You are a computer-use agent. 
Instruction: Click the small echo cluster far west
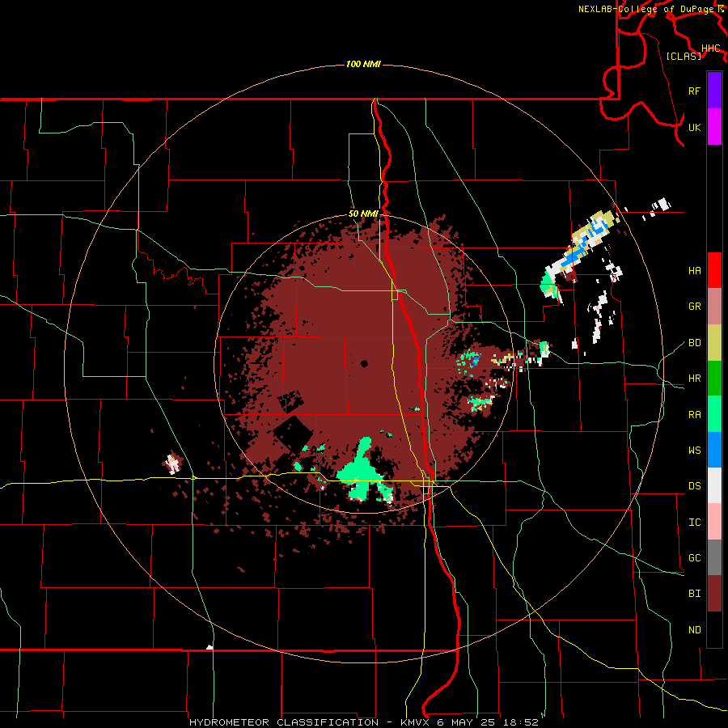(173, 463)
